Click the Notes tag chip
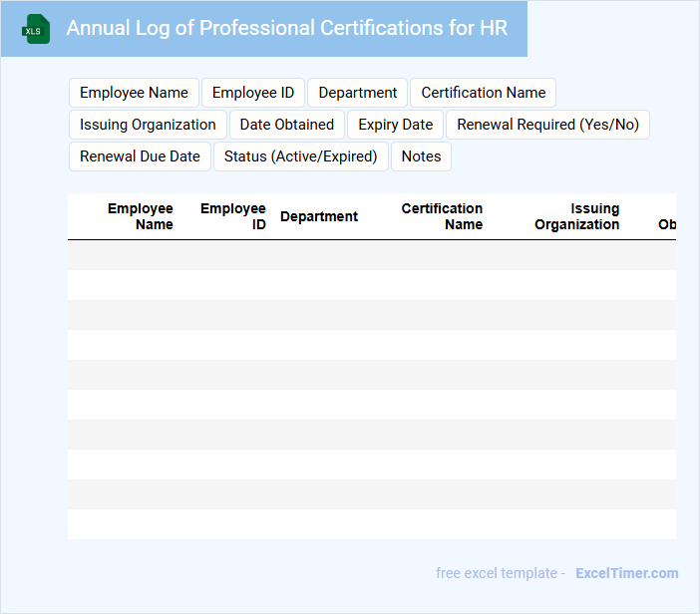Screen dimensions: 700x614 pos(421,156)
